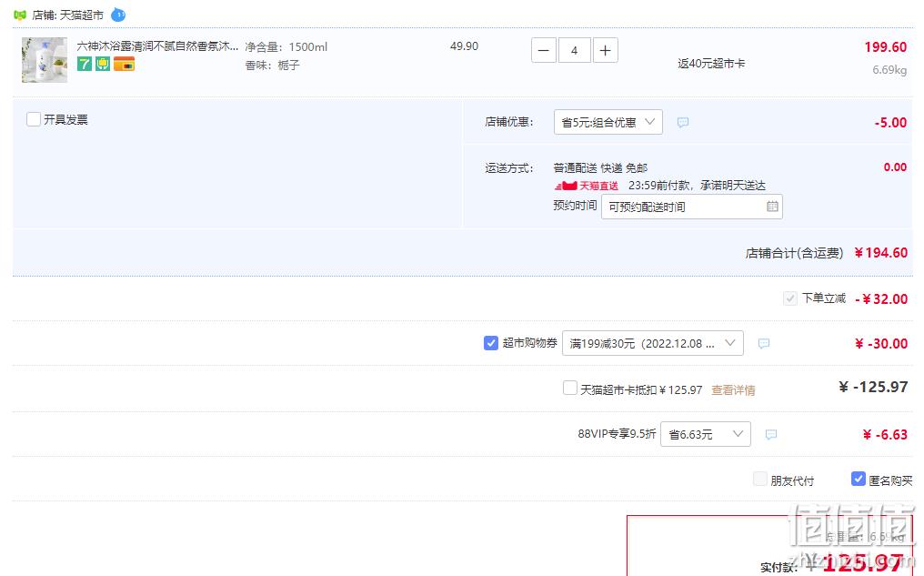
Task: Tick the 朋友代付 checkbox
Action: click(760, 480)
